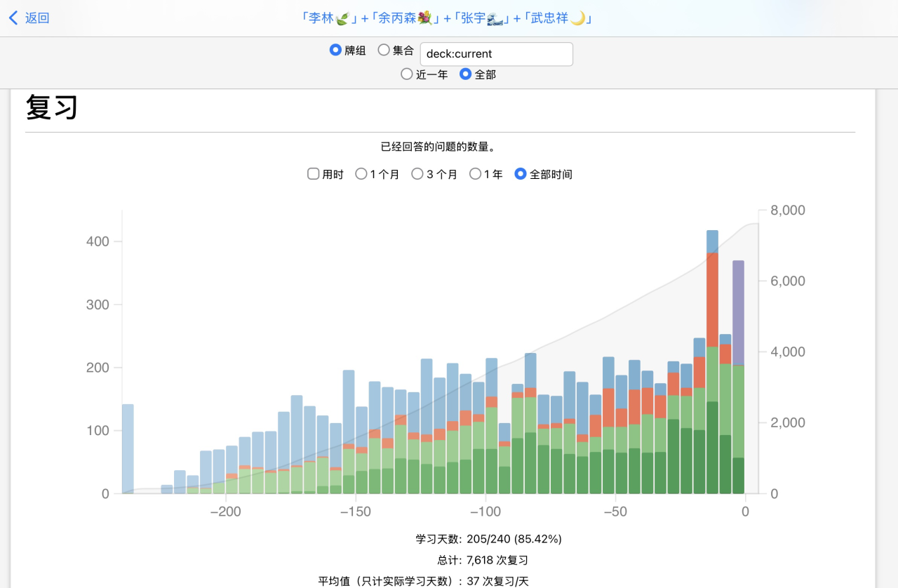Select the 牌组 radio button
The height and width of the screenshot is (588, 898).
click(x=335, y=50)
